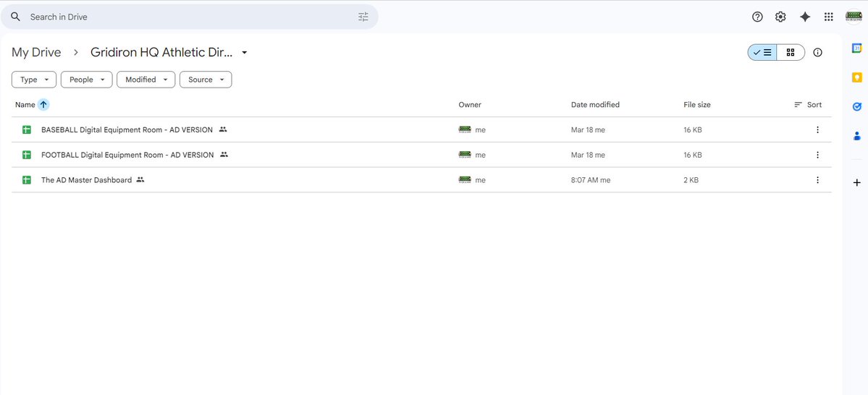Click the Date modified column header
Image resolution: width=868 pixels, height=395 pixels.
click(595, 105)
